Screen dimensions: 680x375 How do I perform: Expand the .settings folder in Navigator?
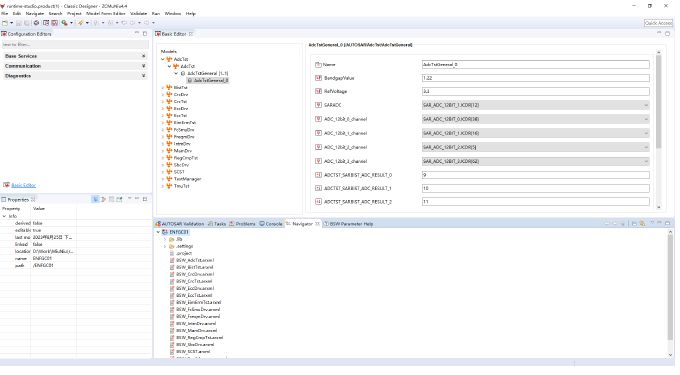[x=165, y=246]
